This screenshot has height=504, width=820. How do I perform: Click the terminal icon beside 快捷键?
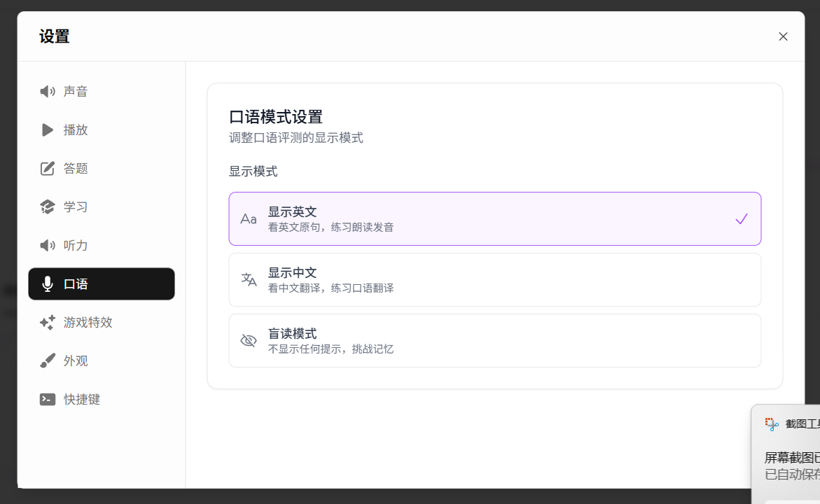coord(47,400)
